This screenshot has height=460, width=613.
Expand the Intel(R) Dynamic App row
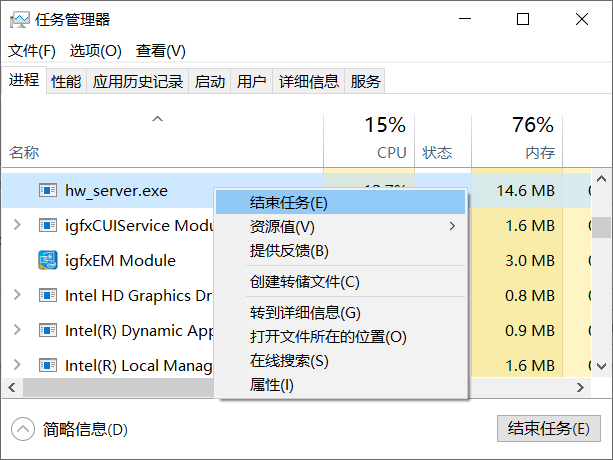[17, 330]
